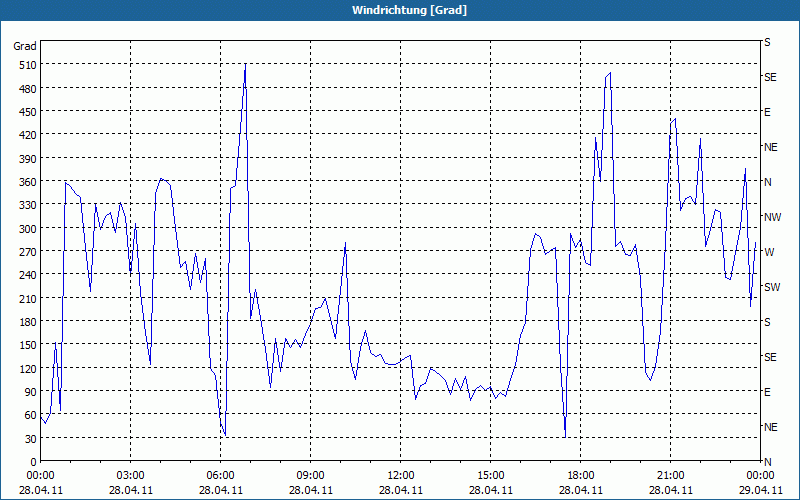Pick the 18:00 time axis label
The width and height of the screenshot is (800, 500).
point(580,476)
